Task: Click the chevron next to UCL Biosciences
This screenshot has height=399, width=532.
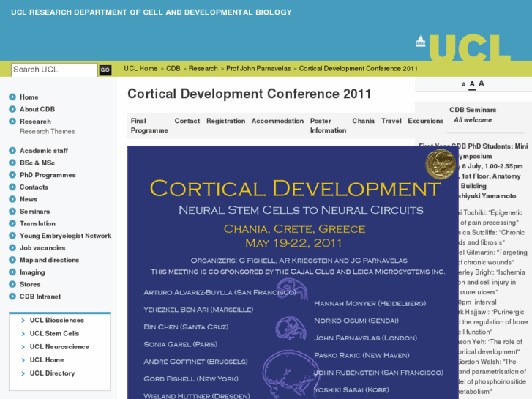Action: pyautogui.click(x=23, y=321)
